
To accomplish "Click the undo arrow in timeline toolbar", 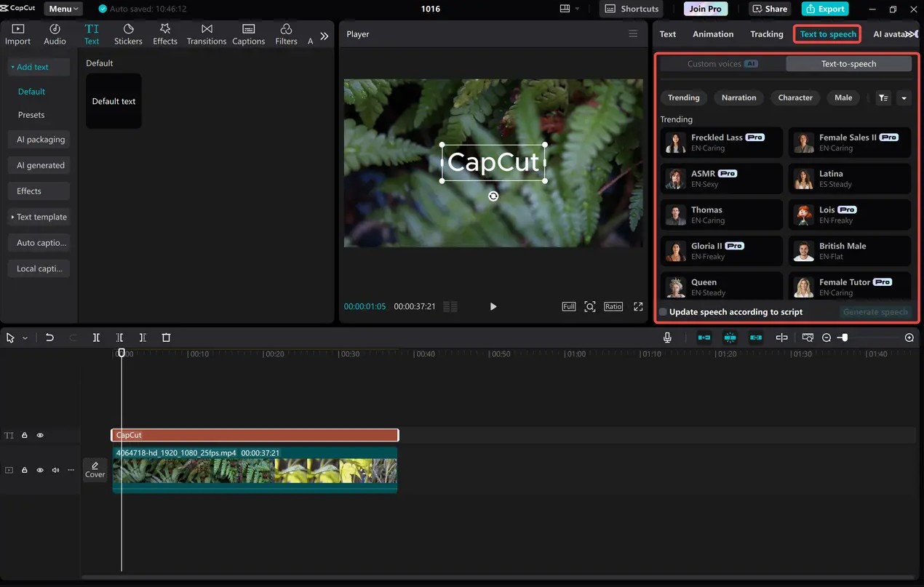I will click(49, 338).
